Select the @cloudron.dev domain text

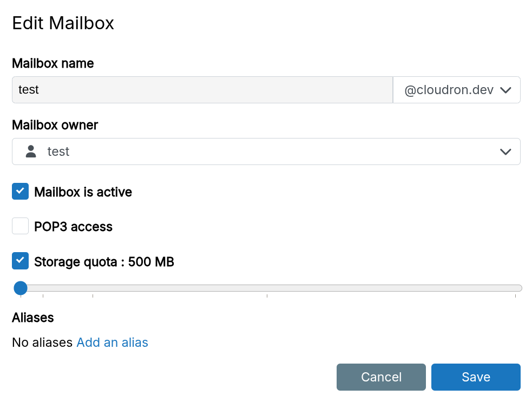[449, 90]
